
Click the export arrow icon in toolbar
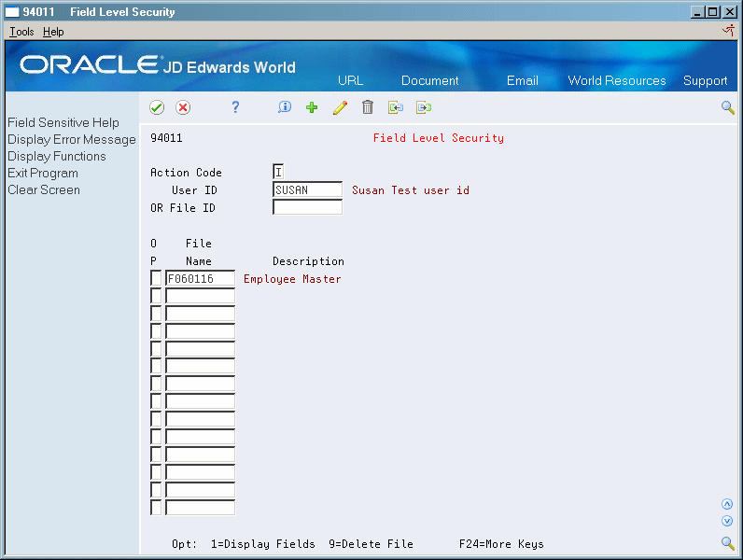[424, 107]
